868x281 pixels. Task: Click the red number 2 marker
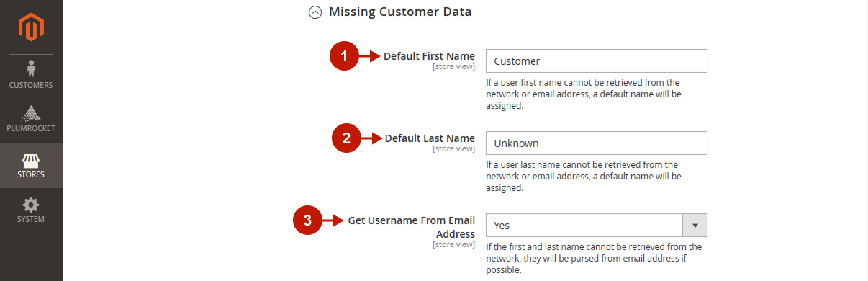[x=346, y=138]
